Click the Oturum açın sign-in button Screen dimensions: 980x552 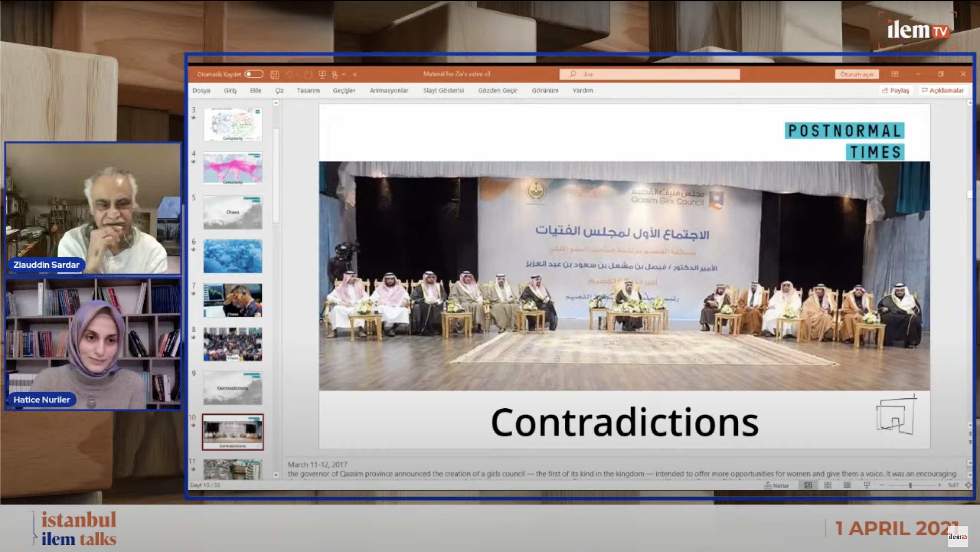pos(857,74)
